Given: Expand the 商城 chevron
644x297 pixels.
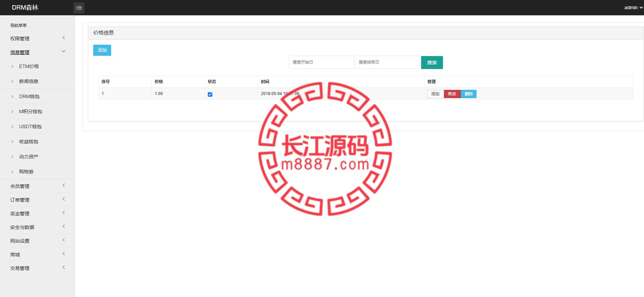Looking at the screenshot, I should point(64,254).
